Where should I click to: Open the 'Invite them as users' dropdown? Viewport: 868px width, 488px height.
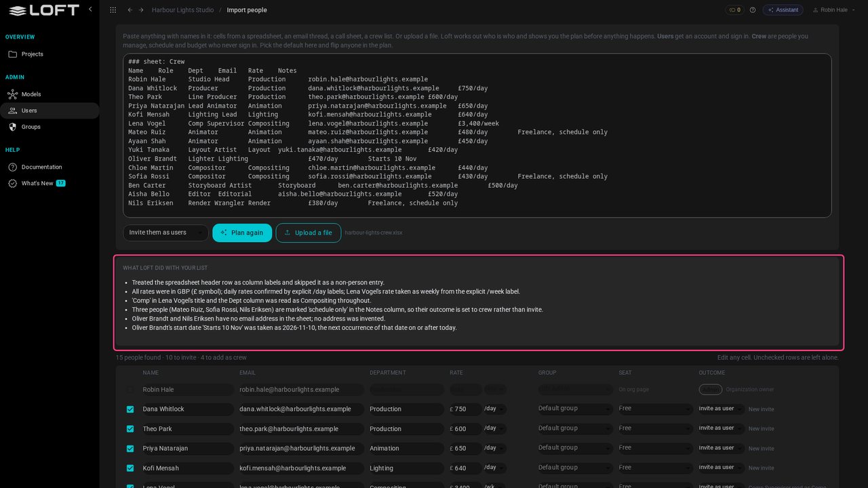pyautogui.click(x=165, y=232)
